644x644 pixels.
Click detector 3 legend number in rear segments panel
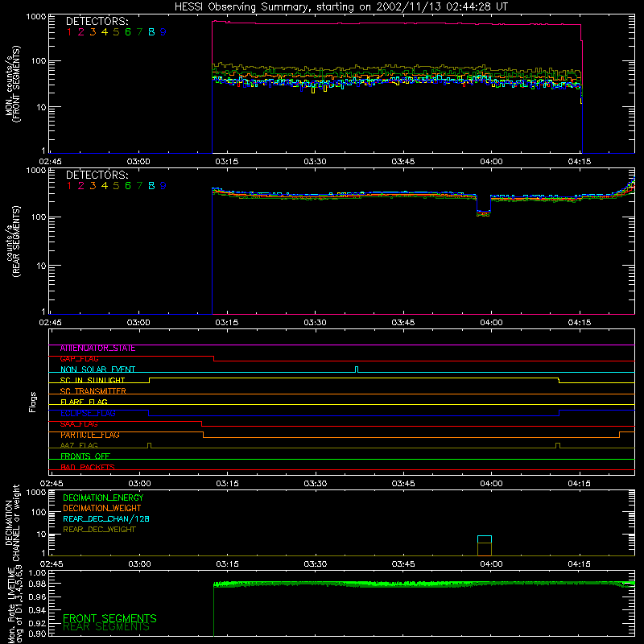click(x=93, y=186)
